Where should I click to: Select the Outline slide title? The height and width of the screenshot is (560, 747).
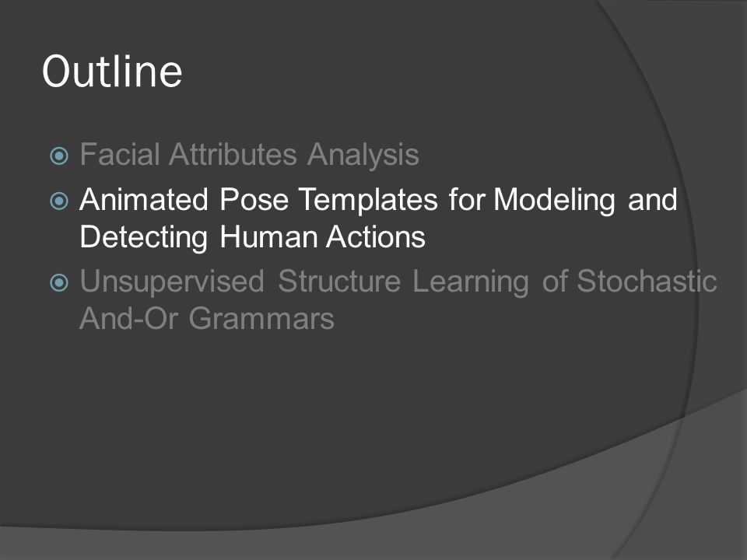112,72
